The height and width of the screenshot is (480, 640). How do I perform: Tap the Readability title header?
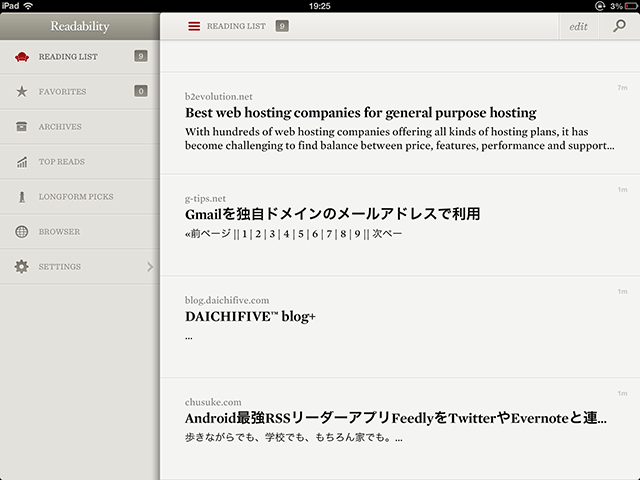(x=80, y=26)
